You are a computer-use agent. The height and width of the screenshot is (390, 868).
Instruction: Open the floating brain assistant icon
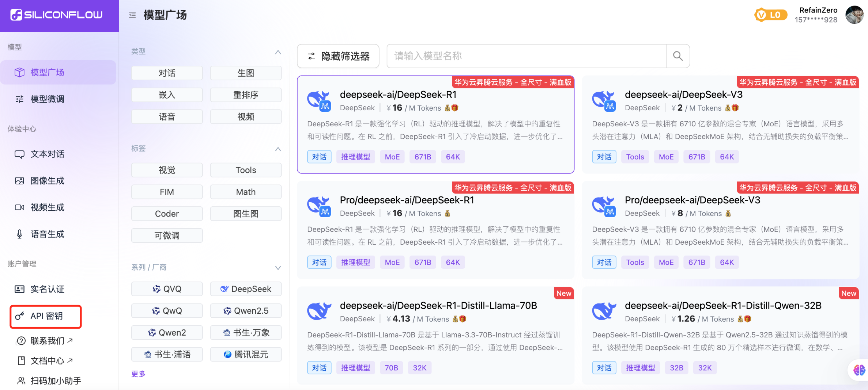click(859, 370)
